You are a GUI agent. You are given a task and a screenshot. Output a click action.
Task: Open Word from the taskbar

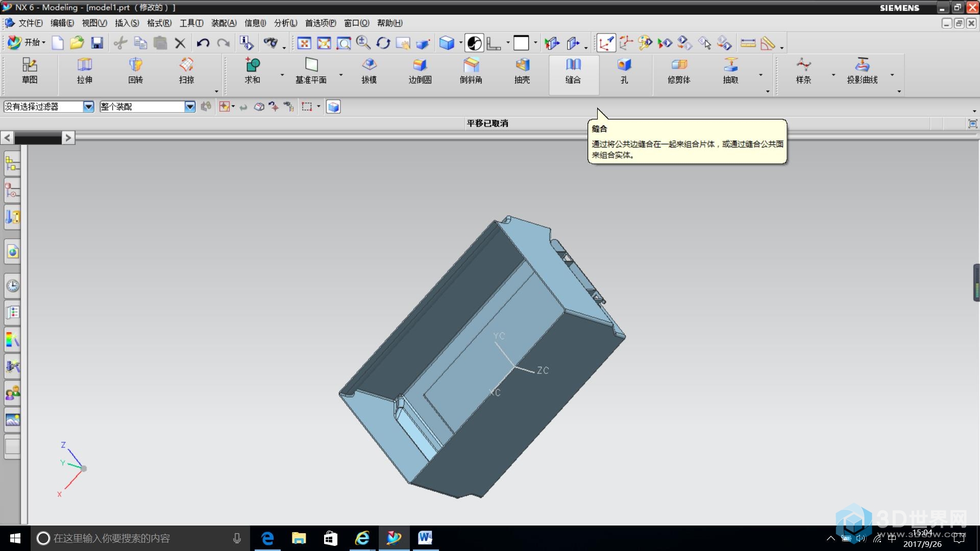pyautogui.click(x=425, y=538)
